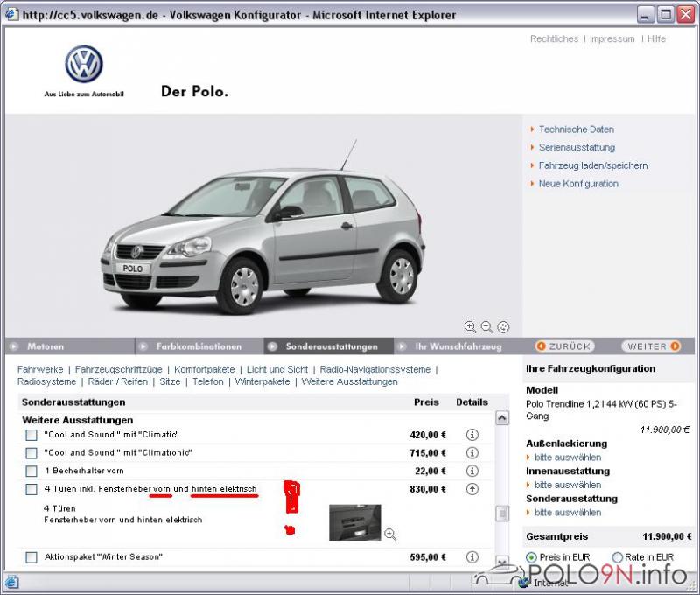
Task: Open the Rechtliches link
Action: 554,38
